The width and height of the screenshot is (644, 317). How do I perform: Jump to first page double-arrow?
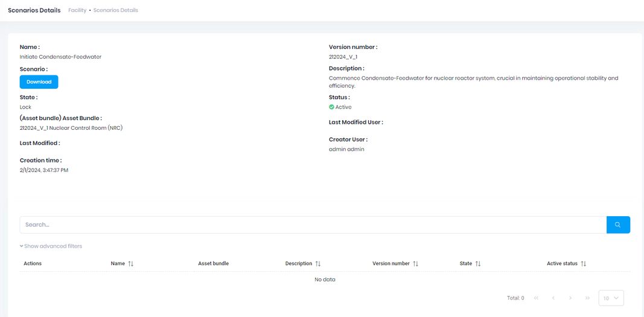tap(536, 298)
